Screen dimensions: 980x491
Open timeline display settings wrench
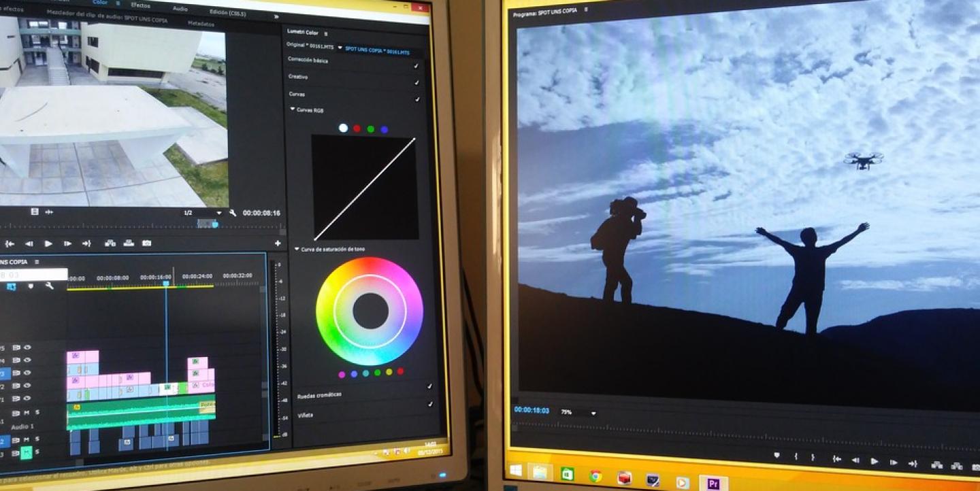click(x=49, y=286)
